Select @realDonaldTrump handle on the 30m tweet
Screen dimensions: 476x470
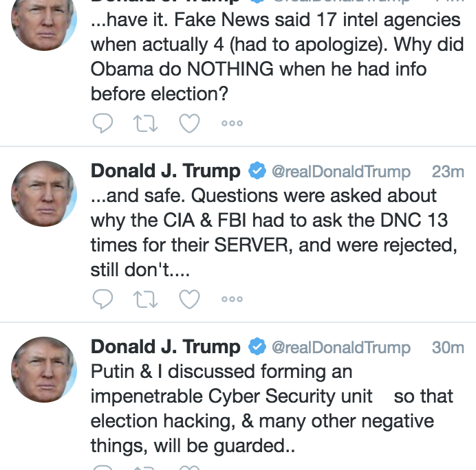341,348
